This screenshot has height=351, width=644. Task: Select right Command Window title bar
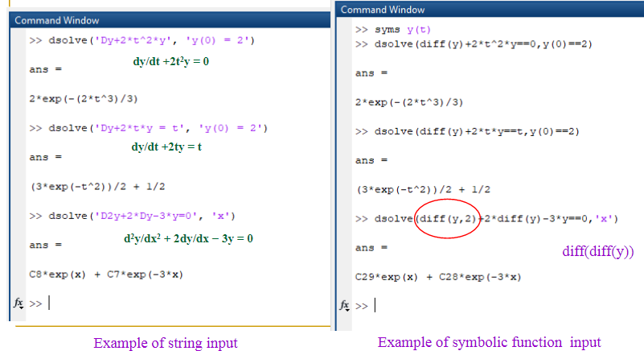tap(490, 10)
